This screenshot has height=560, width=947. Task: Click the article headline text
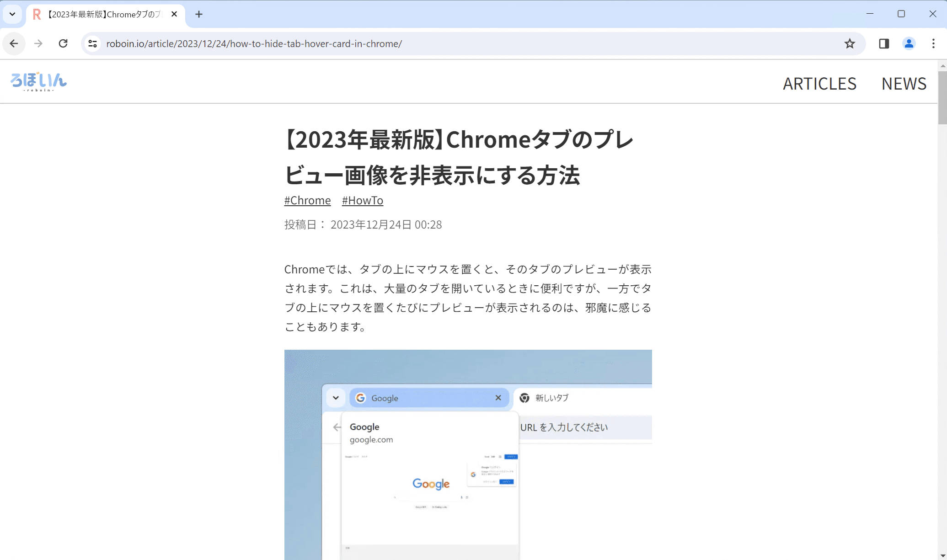point(459,157)
